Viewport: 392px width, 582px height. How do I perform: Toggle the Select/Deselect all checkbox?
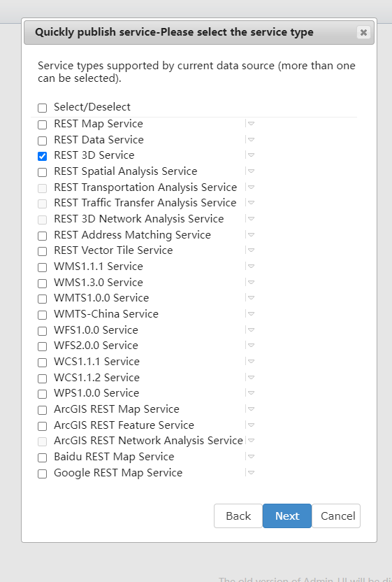click(43, 108)
